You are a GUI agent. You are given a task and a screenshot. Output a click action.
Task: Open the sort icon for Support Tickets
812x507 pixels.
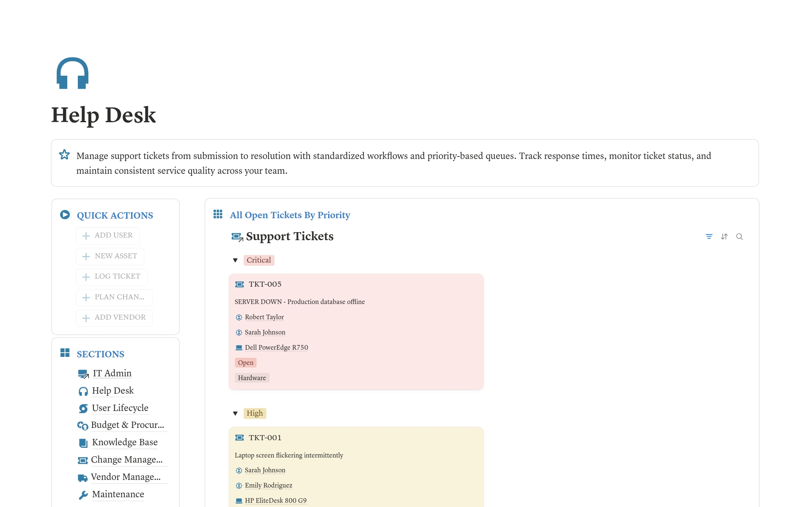pyautogui.click(x=724, y=237)
